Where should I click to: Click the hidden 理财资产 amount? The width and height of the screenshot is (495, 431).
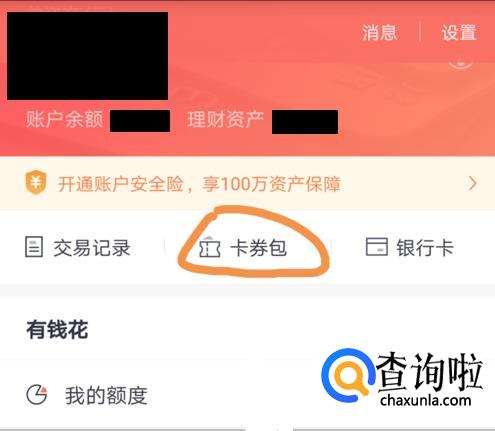(x=305, y=122)
